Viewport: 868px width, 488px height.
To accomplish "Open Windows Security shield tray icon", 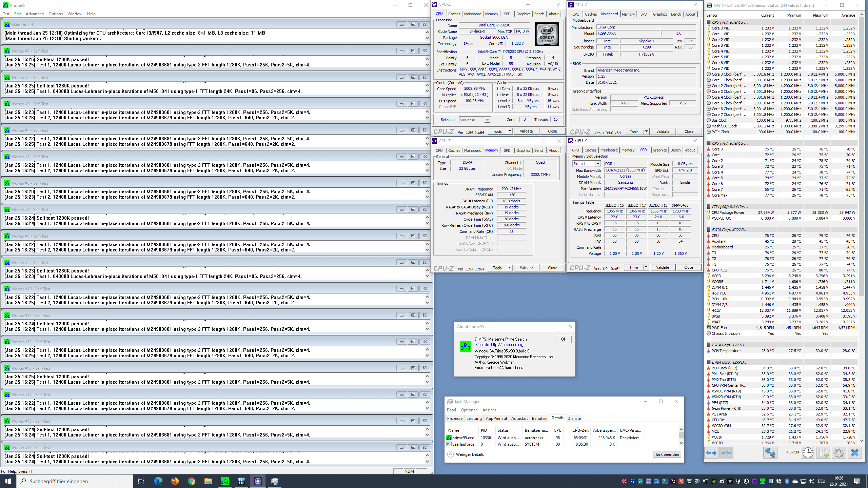I will 779,481.
